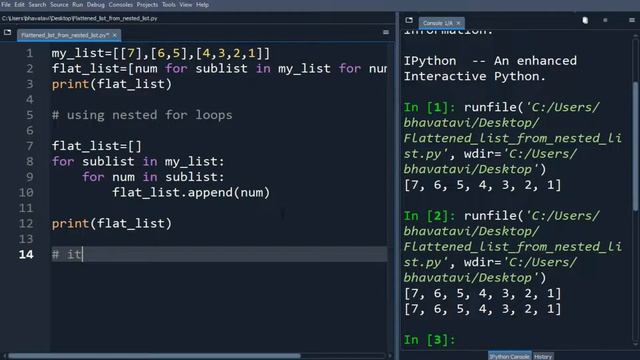Click the flat_list=[num for sublist comprehension line
This screenshot has height=360, width=640.
(219, 69)
